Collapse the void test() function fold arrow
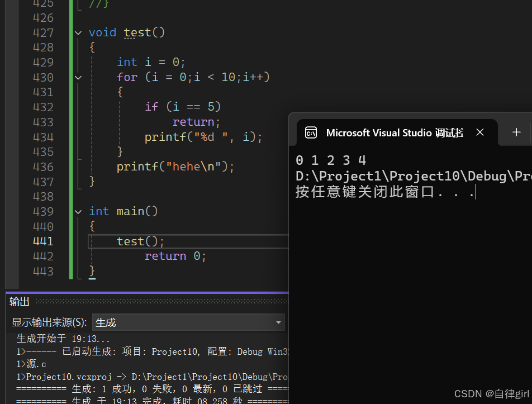The image size is (532, 404). click(78, 33)
